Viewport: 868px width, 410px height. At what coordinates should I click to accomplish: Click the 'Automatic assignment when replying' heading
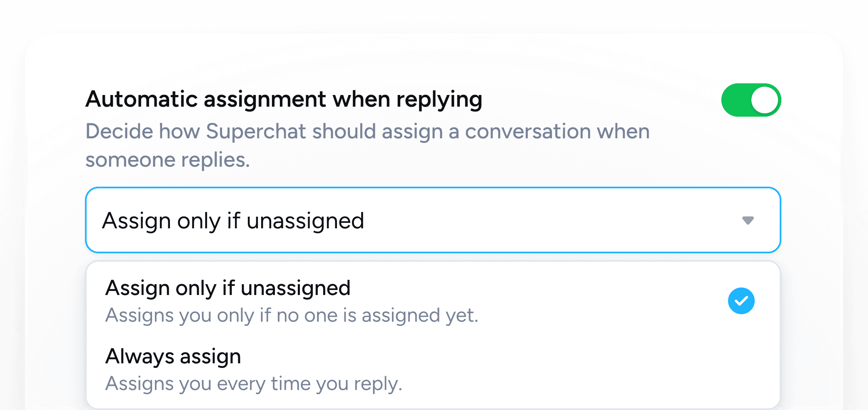pos(284,100)
